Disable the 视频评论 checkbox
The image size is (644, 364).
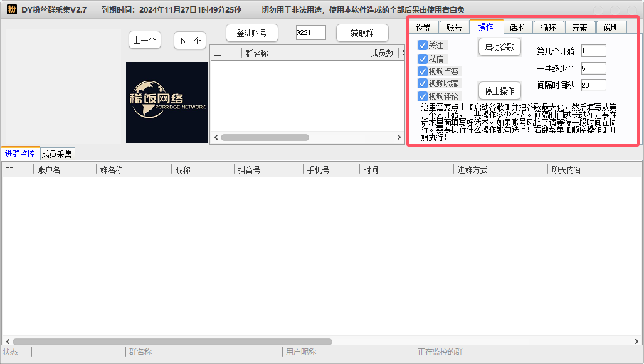(x=423, y=96)
